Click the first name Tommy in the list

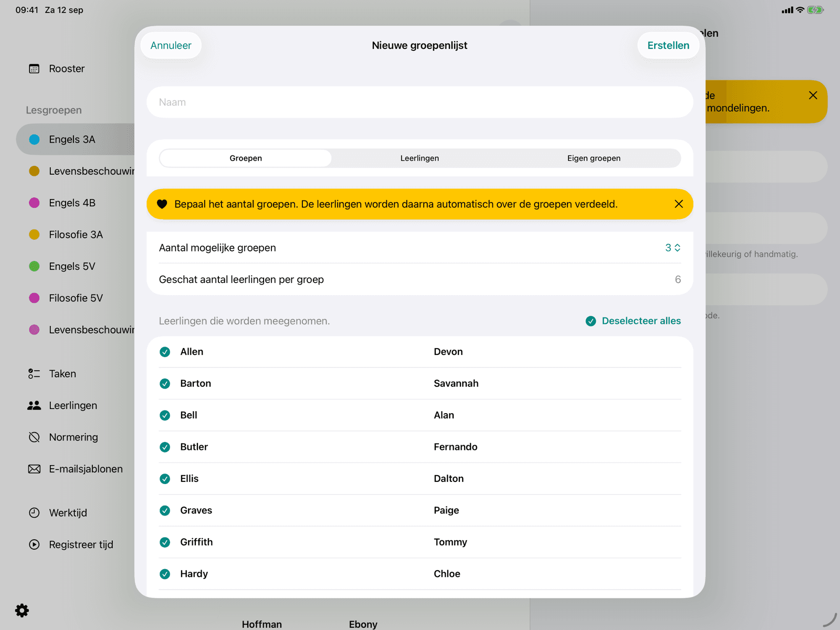(450, 542)
